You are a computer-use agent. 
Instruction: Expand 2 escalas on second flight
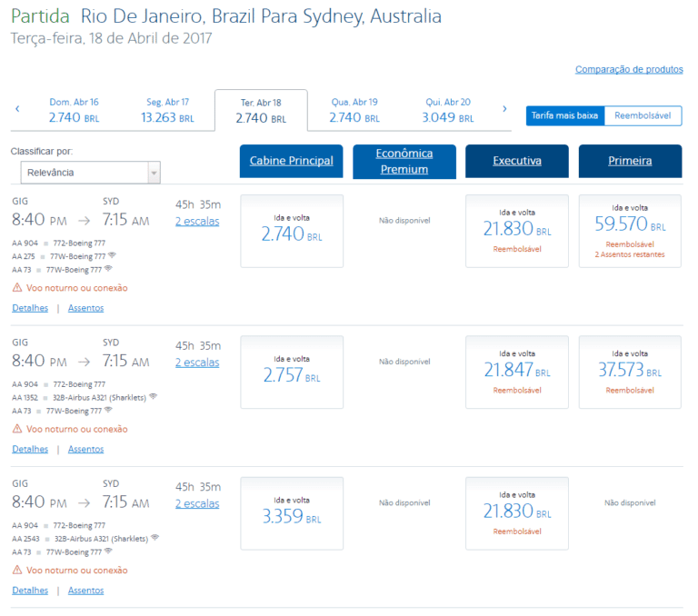point(197,363)
